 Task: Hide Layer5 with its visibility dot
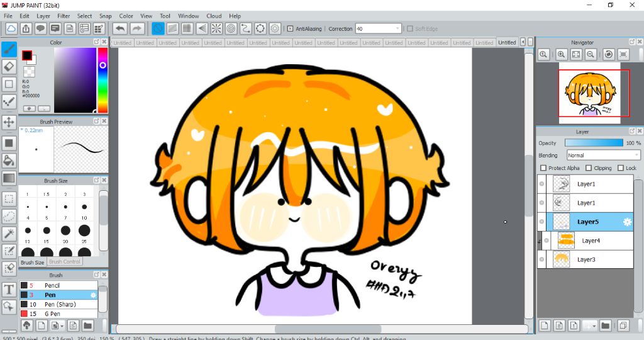pyautogui.click(x=541, y=222)
